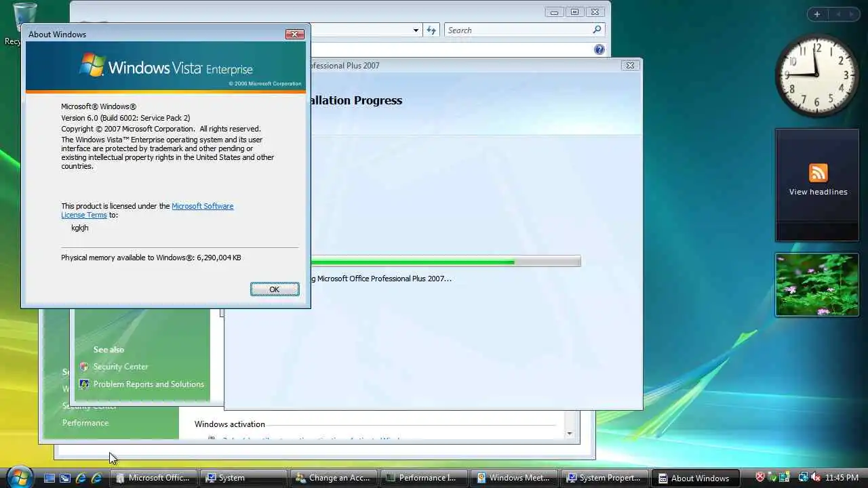Click the green shield tray icon

tap(772, 477)
